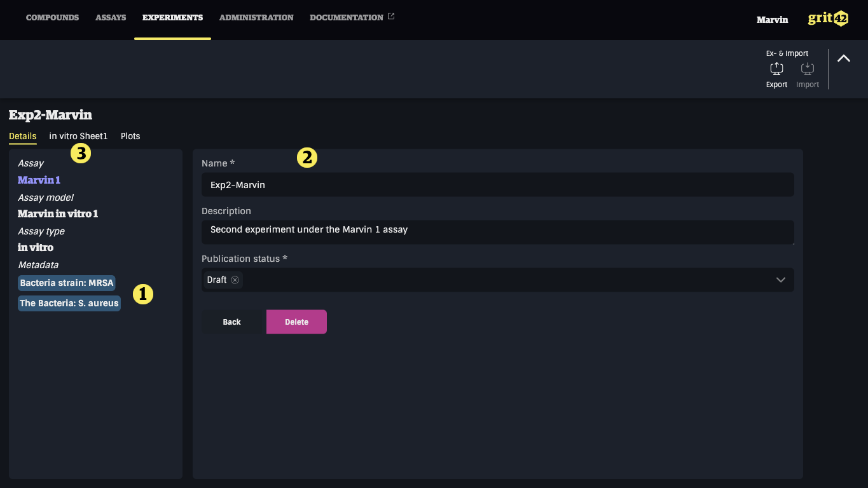Click the Export icon
The height and width of the screenshot is (488, 868).
776,69
